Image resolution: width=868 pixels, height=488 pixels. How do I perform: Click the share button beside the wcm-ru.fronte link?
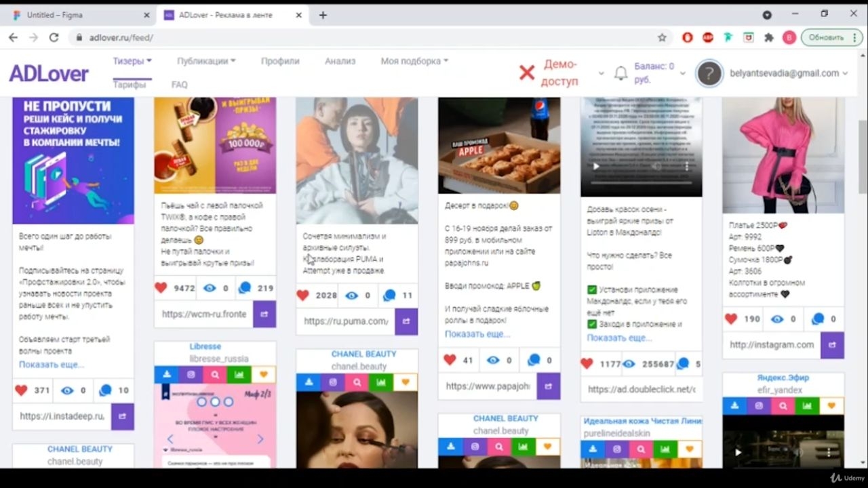264,314
